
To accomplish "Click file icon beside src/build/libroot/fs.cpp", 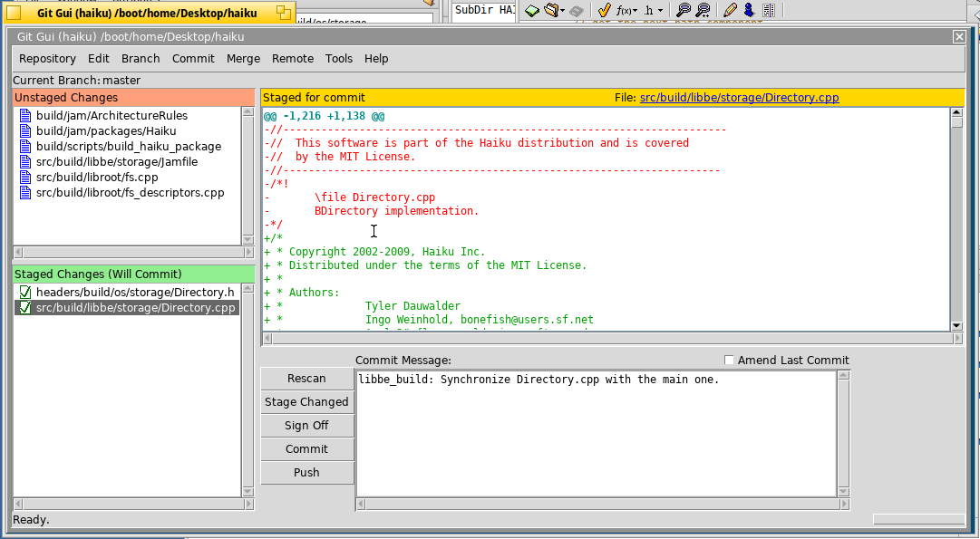I will point(25,178).
